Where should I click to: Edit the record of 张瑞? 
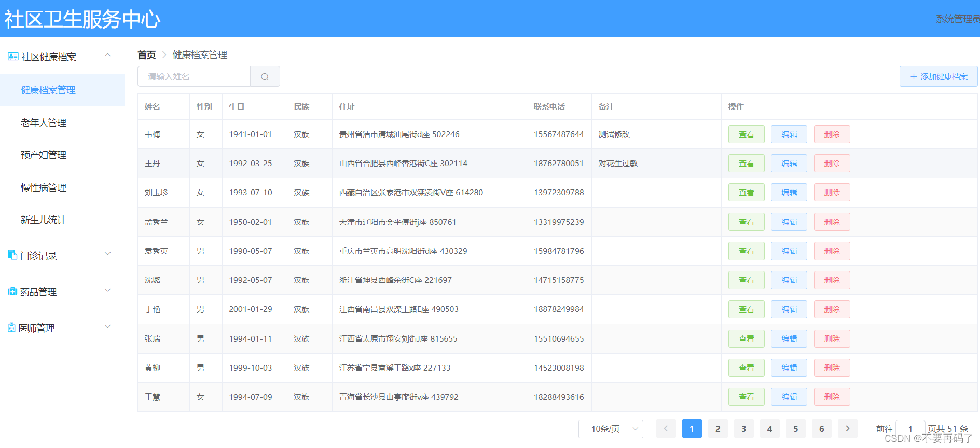[x=789, y=339]
